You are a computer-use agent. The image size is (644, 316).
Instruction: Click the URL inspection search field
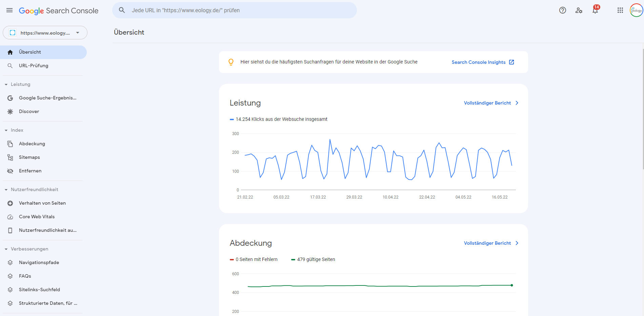pos(235,10)
